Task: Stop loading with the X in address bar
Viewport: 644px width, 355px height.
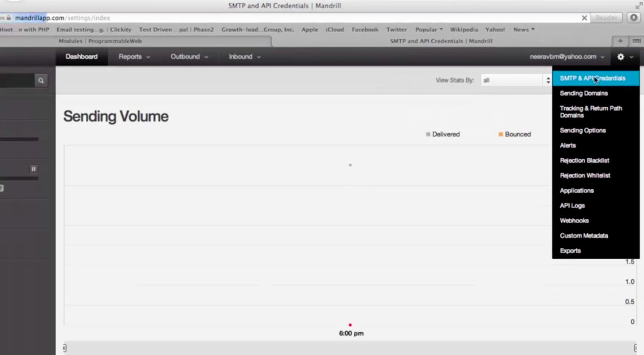Action: (x=584, y=18)
